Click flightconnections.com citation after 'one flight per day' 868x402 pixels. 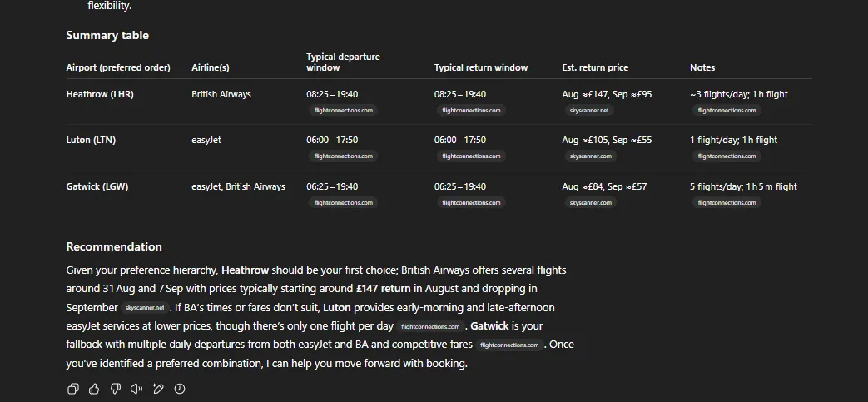point(430,327)
